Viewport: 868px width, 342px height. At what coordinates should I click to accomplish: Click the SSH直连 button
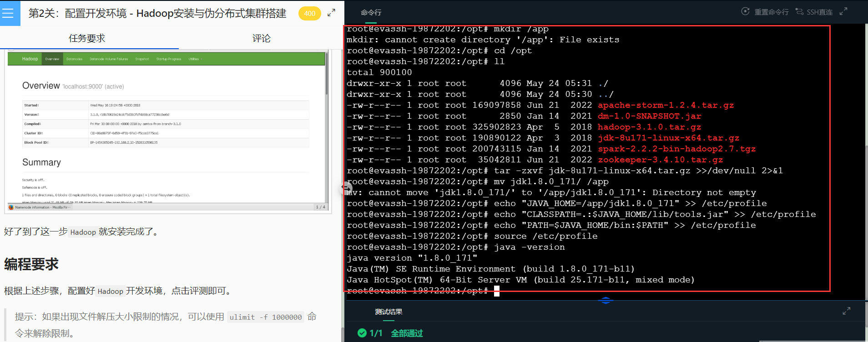click(x=820, y=12)
